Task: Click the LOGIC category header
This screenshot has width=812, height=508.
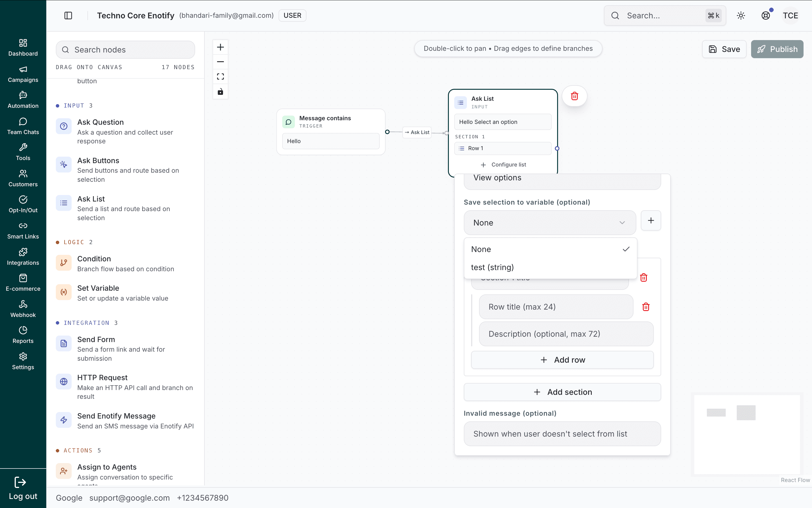Action: (x=74, y=242)
